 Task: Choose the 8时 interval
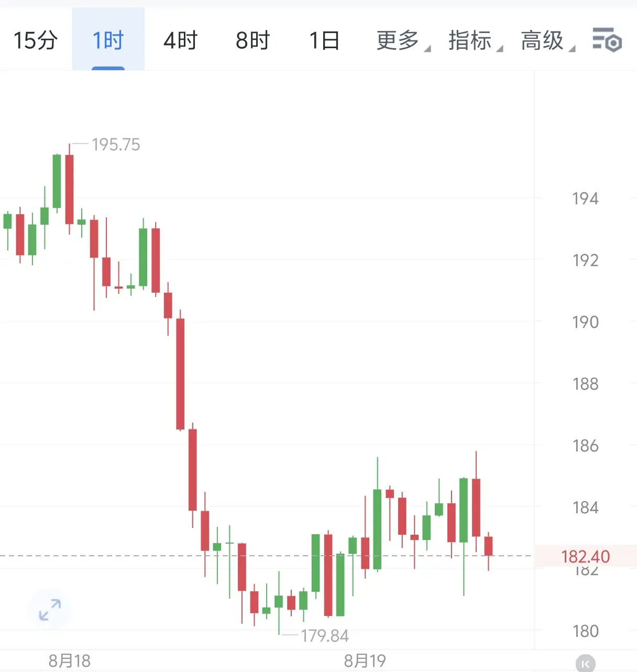click(252, 40)
